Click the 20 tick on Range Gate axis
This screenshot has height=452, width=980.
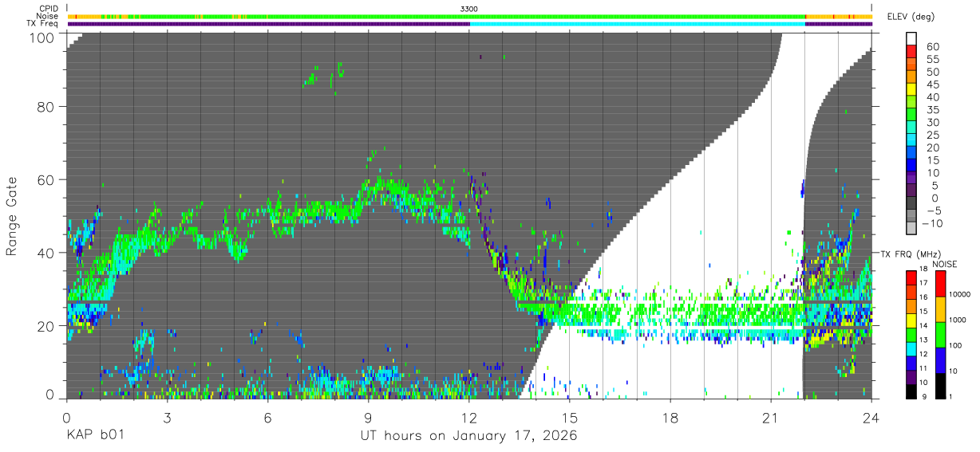(x=47, y=326)
